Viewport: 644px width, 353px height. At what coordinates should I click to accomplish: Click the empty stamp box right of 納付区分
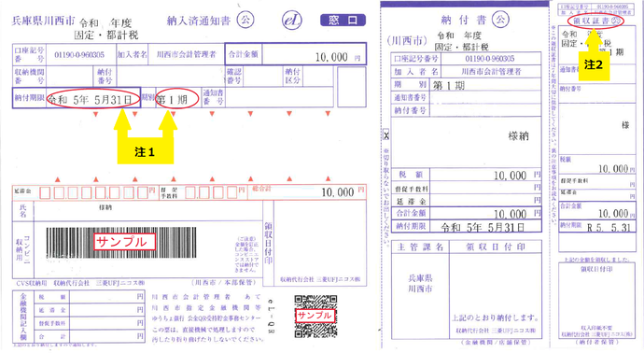click(352, 87)
